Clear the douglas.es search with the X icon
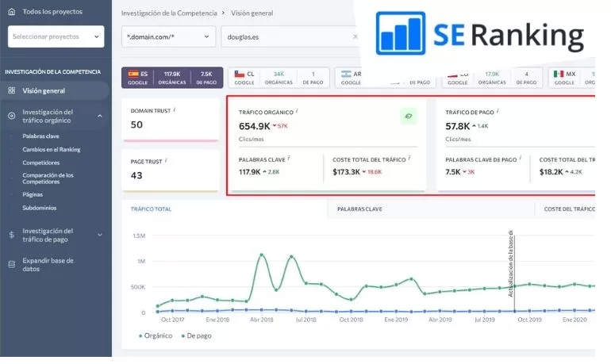Screen dimensions: 611x364 [x=355, y=36]
